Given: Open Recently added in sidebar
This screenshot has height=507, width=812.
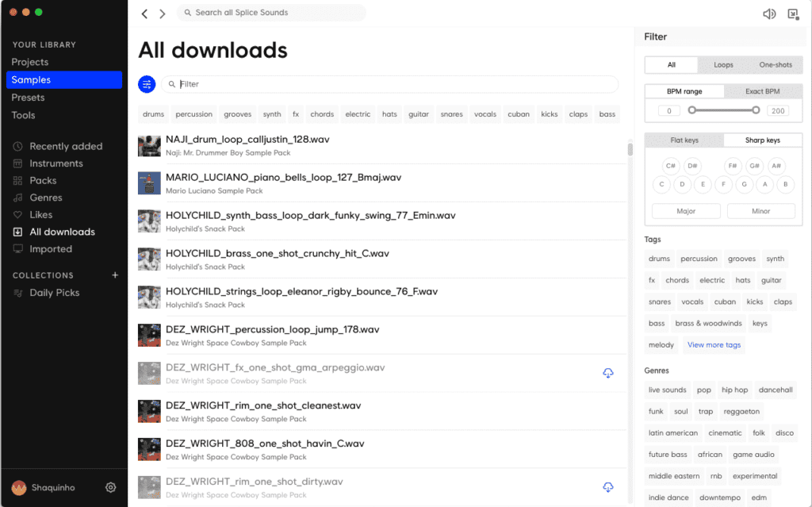Looking at the screenshot, I should [65, 146].
